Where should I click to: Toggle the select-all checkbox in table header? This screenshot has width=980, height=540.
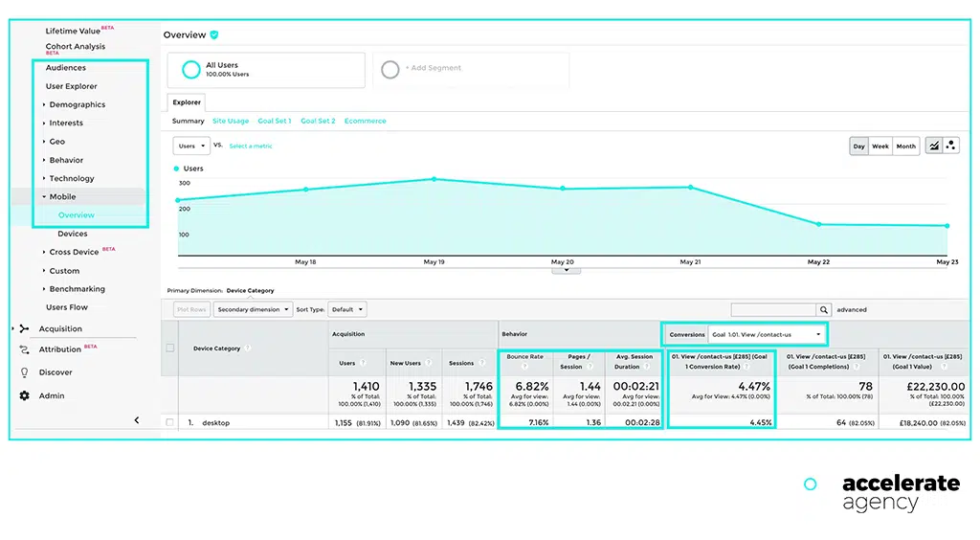170,348
